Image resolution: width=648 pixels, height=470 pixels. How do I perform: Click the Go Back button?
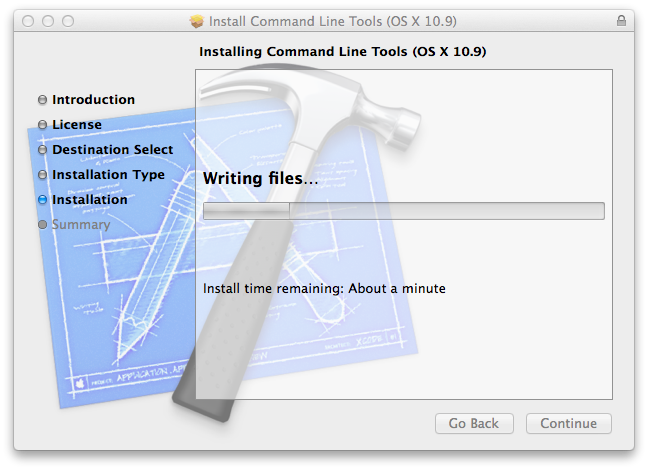474,423
